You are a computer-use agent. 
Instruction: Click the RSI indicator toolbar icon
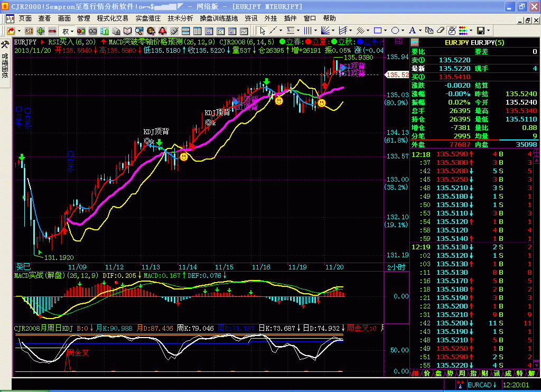[29, 31]
